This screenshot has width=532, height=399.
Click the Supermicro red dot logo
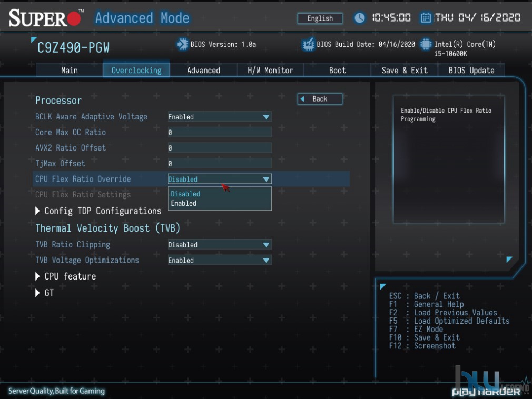(x=74, y=18)
